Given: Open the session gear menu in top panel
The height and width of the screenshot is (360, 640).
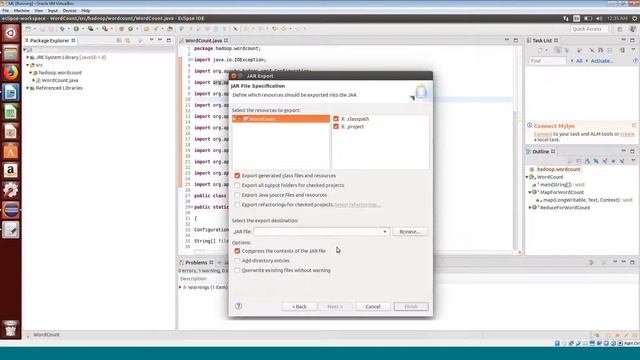Looking at the screenshot, I should (x=635, y=18).
